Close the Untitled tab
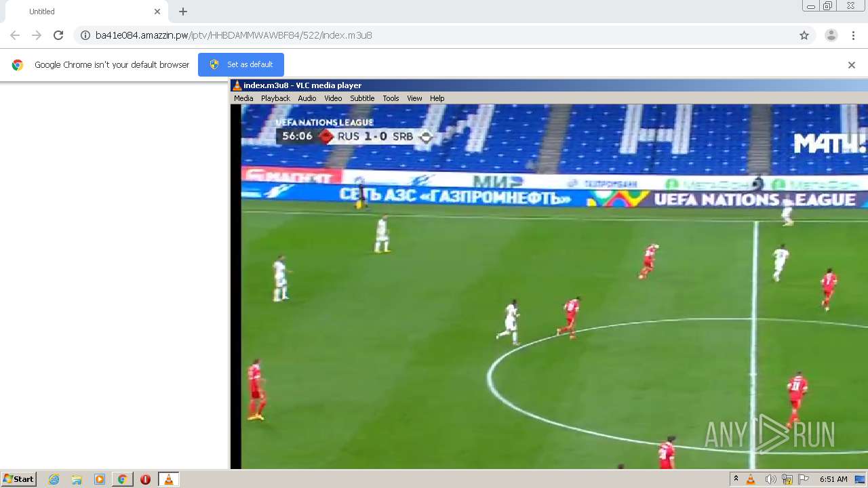The image size is (868, 488). tap(157, 12)
